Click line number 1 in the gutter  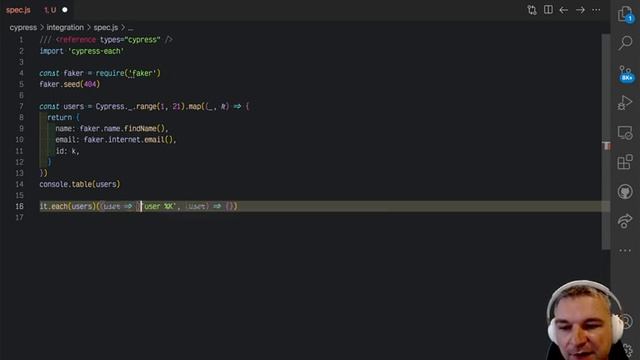21,40
